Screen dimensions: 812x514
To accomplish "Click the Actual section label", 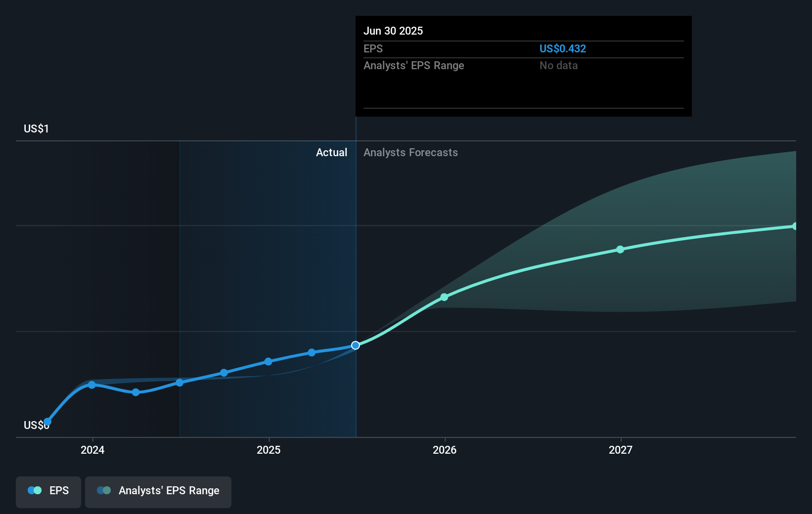I will [331, 153].
